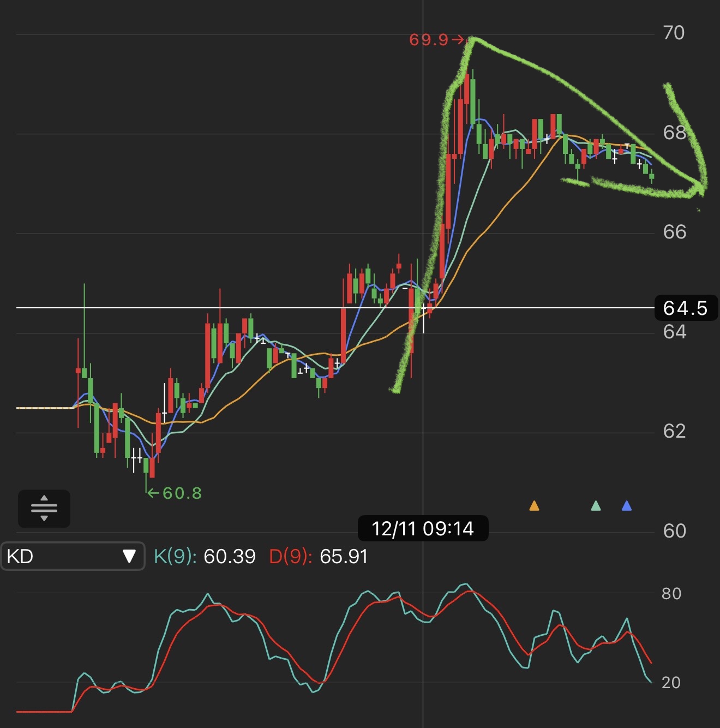The height and width of the screenshot is (728, 720).
Task: Select the blue triangle moving-average marker
Action: [x=627, y=506]
